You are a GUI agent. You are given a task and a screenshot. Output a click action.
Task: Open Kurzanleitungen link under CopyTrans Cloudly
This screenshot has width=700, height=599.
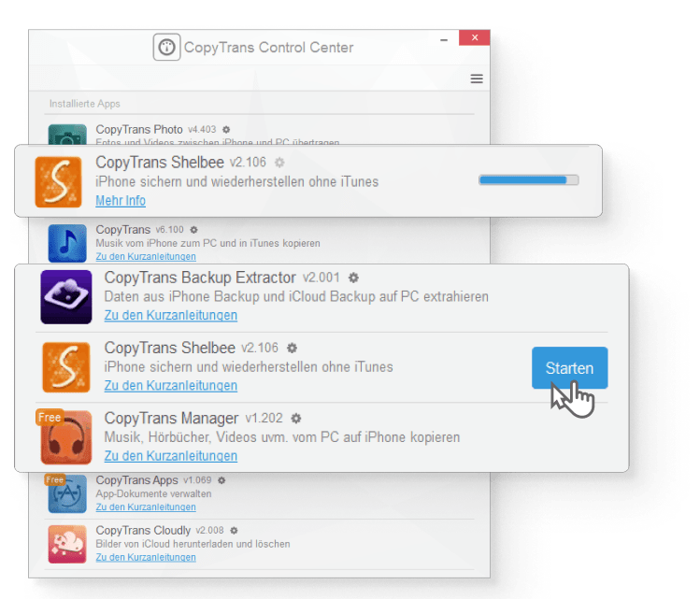pyautogui.click(x=146, y=557)
